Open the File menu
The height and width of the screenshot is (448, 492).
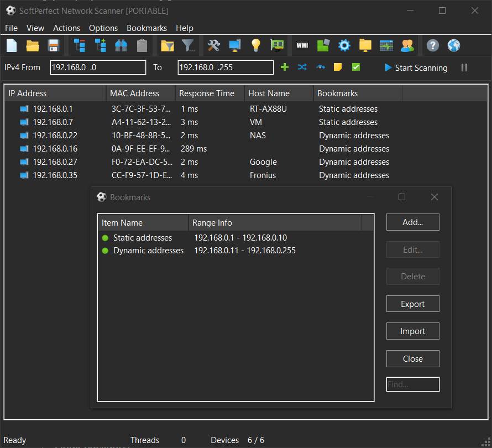11,28
